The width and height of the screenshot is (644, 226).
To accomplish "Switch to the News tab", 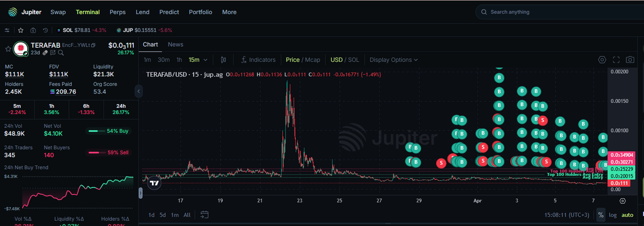I will 175,45.
